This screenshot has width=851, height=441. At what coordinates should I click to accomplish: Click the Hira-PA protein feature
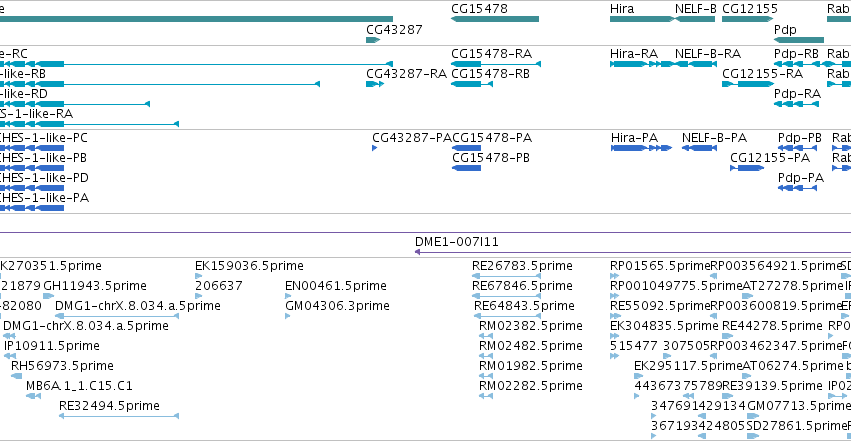[x=642, y=148]
